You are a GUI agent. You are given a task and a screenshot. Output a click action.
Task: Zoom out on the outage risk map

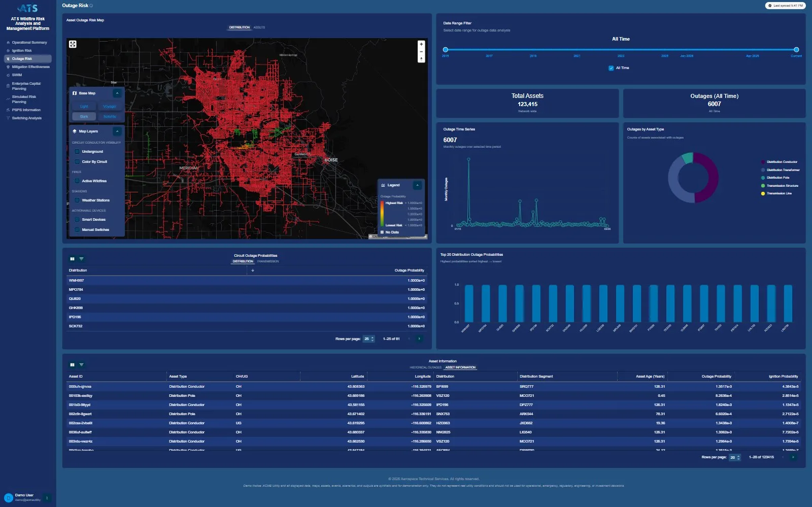tap(421, 52)
